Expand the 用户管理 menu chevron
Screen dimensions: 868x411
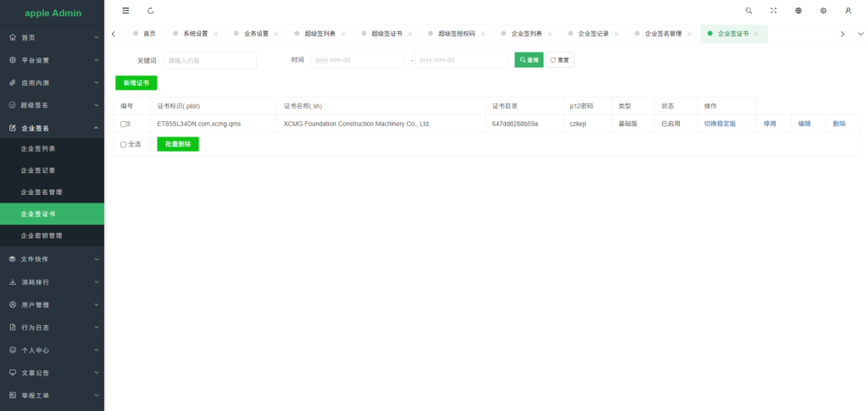pyautogui.click(x=97, y=305)
